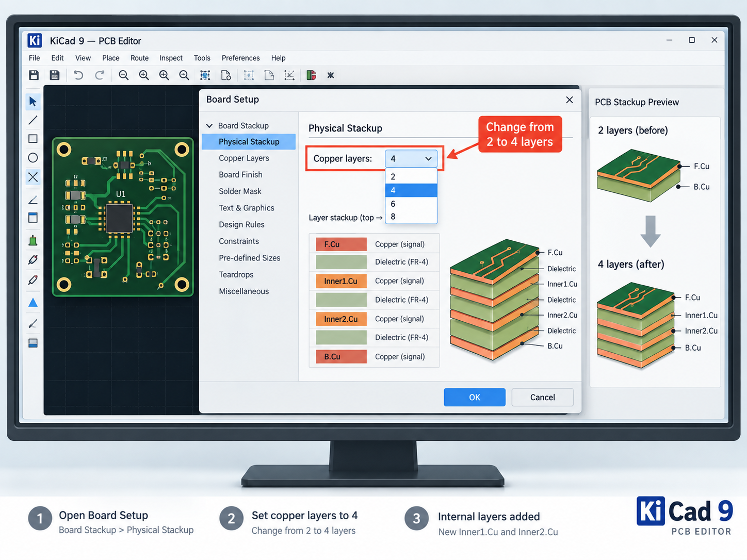Click the dashed selection box toolbar icon
Image resolution: width=747 pixels, height=560 pixels.
[249, 75]
